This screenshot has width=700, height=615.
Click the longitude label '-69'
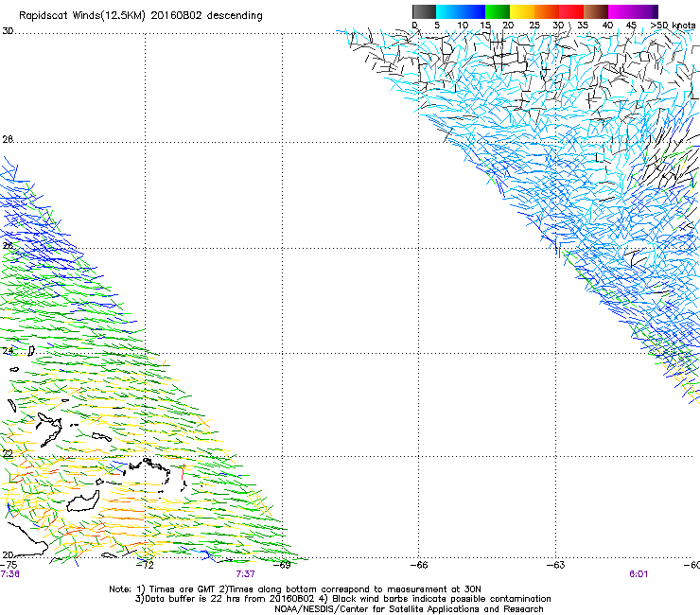point(282,565)
